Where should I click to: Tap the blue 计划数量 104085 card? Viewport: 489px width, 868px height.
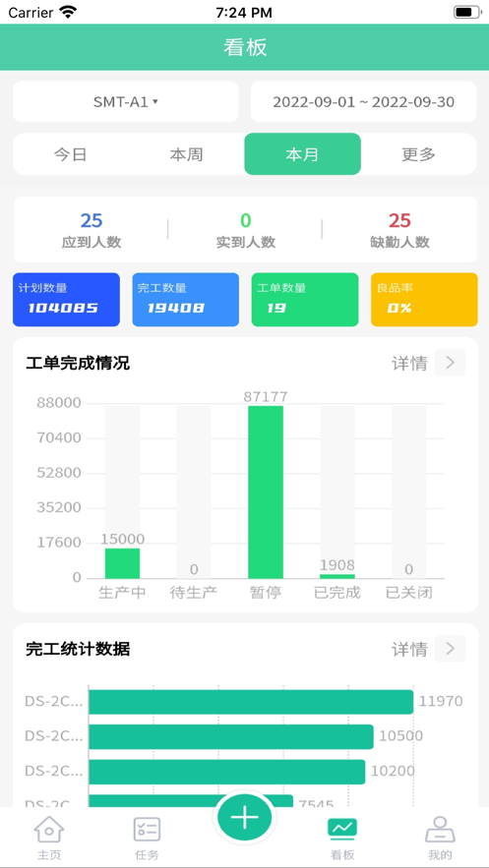(67, 300)
